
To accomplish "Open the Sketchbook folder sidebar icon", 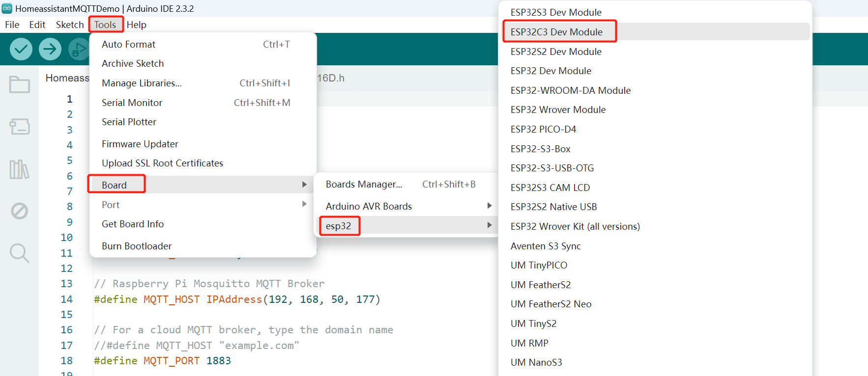I will click(20, 84).
